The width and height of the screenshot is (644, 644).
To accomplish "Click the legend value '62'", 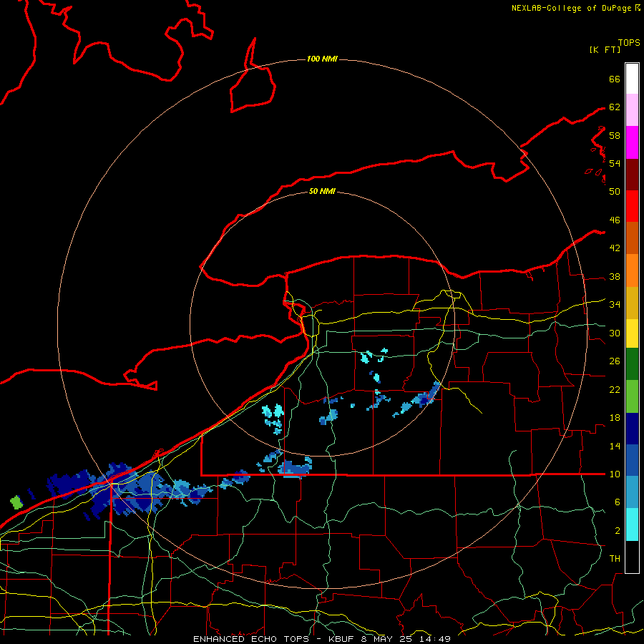I will click(615, 107).
